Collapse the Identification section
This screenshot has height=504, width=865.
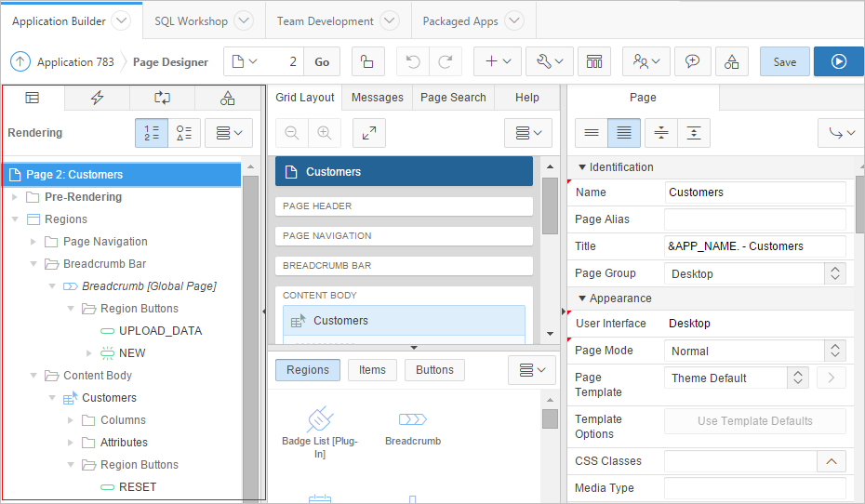(582, 167)
